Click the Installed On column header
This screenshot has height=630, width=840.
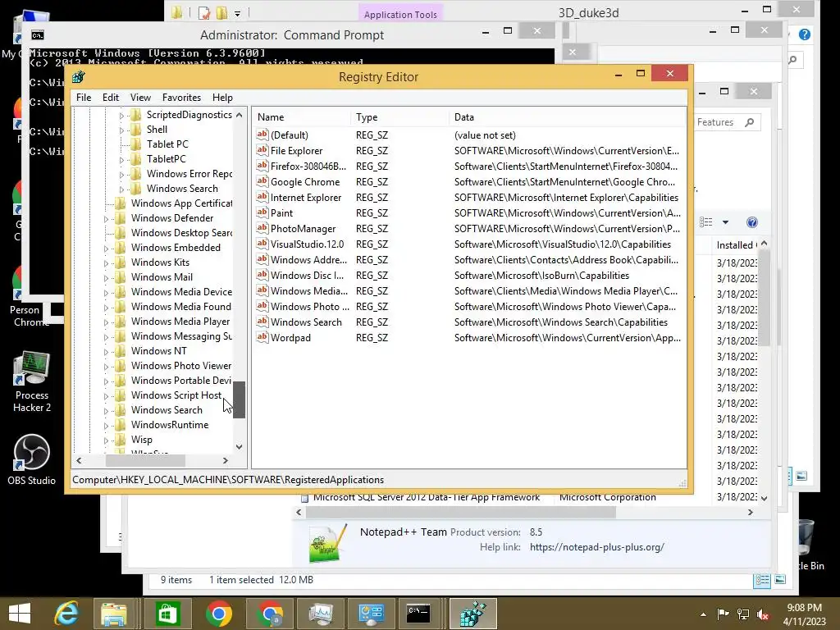[737, 244]
